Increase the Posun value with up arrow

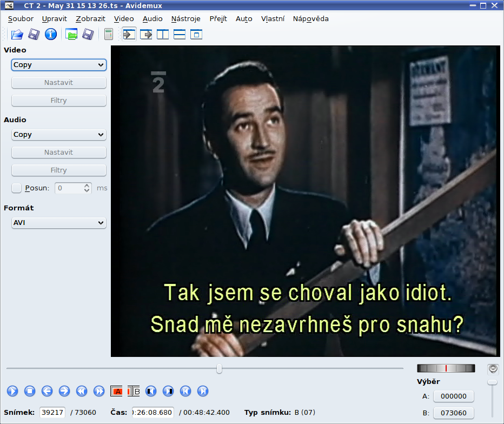pyautogui.click(x=87, y=186)
